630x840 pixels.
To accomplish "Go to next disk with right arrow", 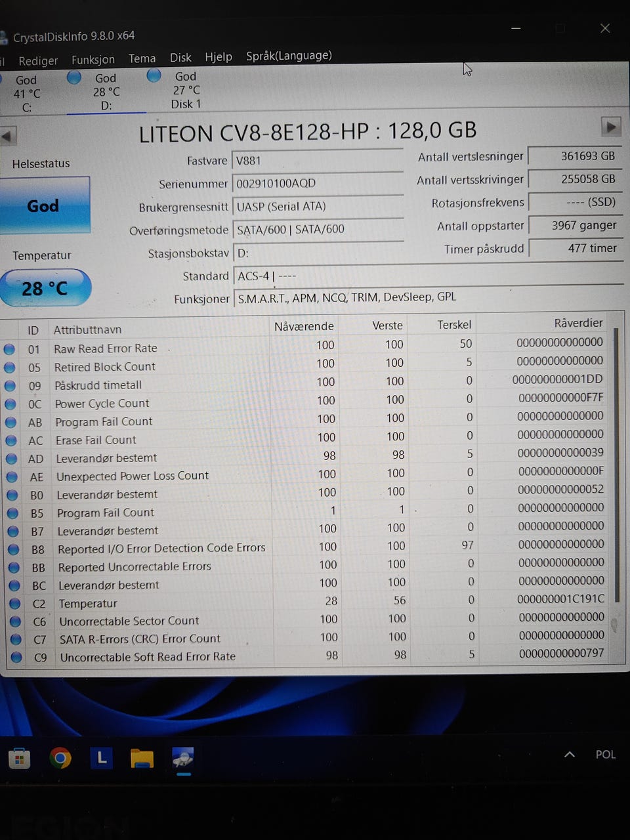I will [x=611, y=127].
